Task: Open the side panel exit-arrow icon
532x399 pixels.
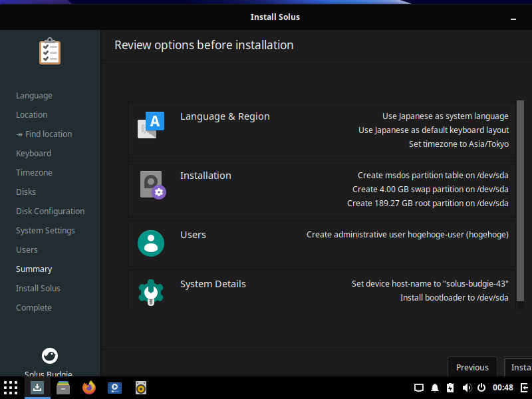Action: (524, 388)
